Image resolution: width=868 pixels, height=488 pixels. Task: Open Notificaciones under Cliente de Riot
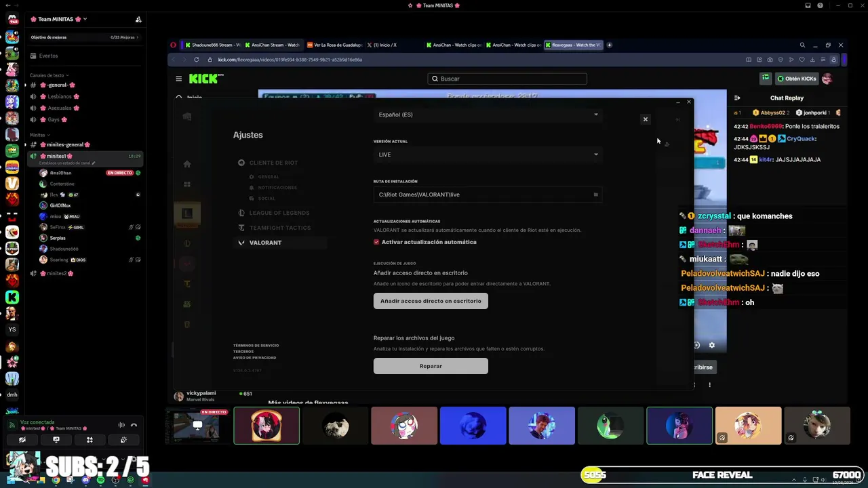coord(273,188)
